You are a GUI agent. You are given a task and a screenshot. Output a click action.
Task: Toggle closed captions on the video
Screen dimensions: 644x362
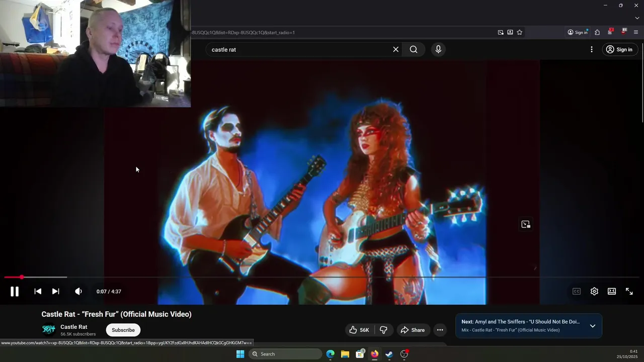(x=577, y=291)
